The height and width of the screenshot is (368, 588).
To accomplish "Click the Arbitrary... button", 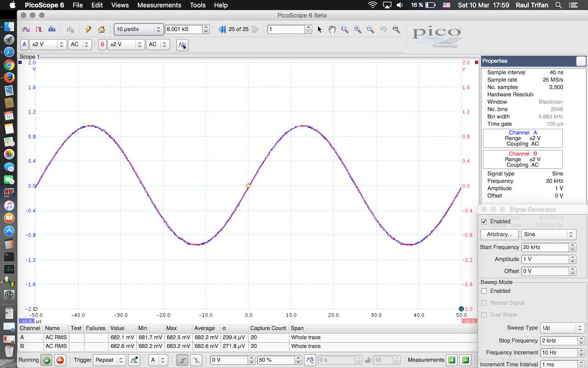I will point(499,235).
